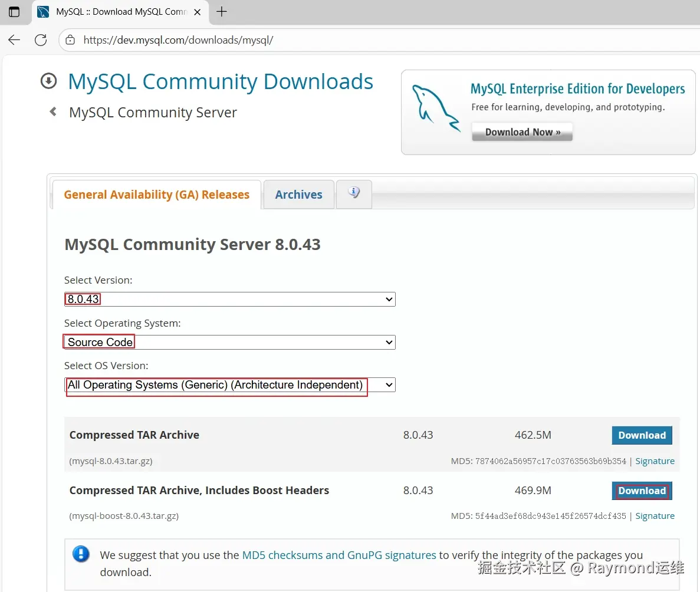
Task: Click the MySQL dolphin logo
Action: 436,109
